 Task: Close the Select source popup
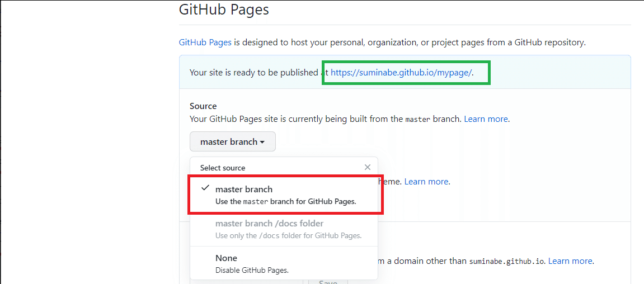pyautogui.click(x=367, y=167)
